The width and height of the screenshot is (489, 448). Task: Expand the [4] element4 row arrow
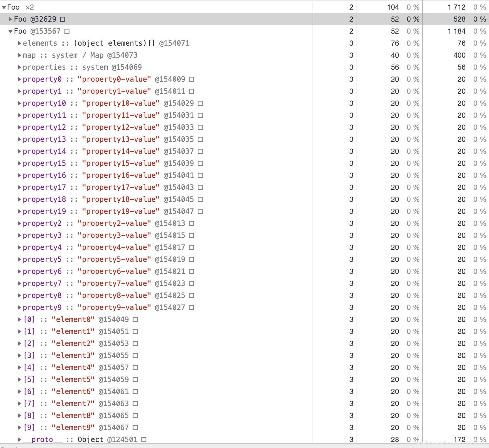coord(19,368)
